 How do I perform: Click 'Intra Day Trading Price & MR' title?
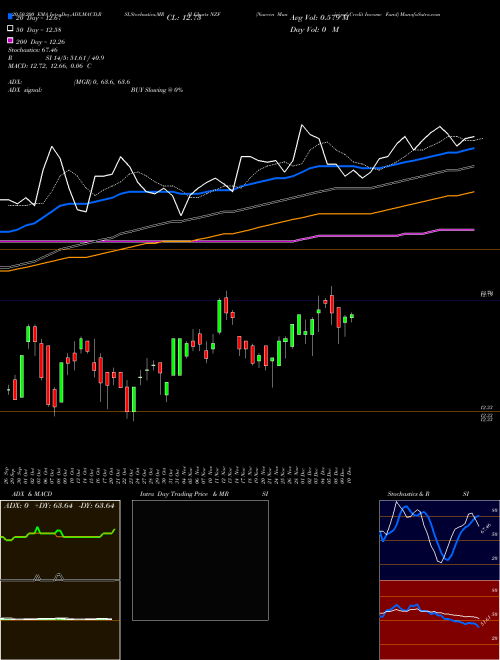pos(184,494)
